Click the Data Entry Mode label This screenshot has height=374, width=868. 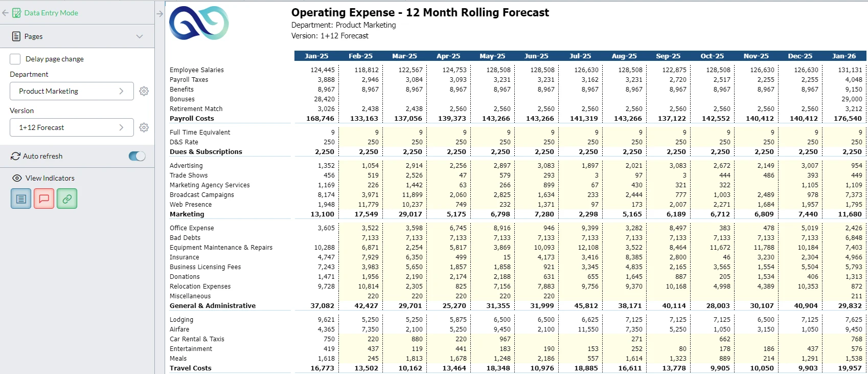coord(51,13)
